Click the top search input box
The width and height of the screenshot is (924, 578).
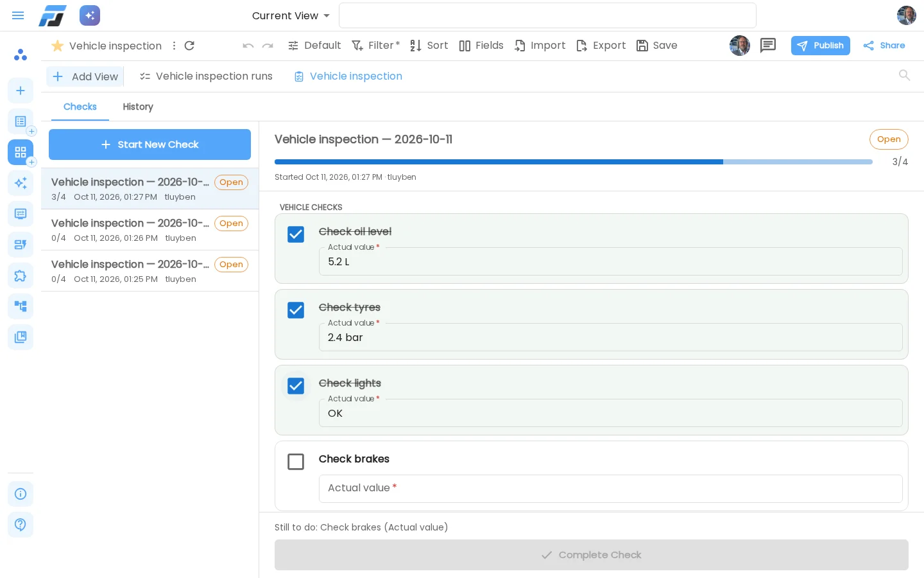pyautogui.click(x=547, y=15)
